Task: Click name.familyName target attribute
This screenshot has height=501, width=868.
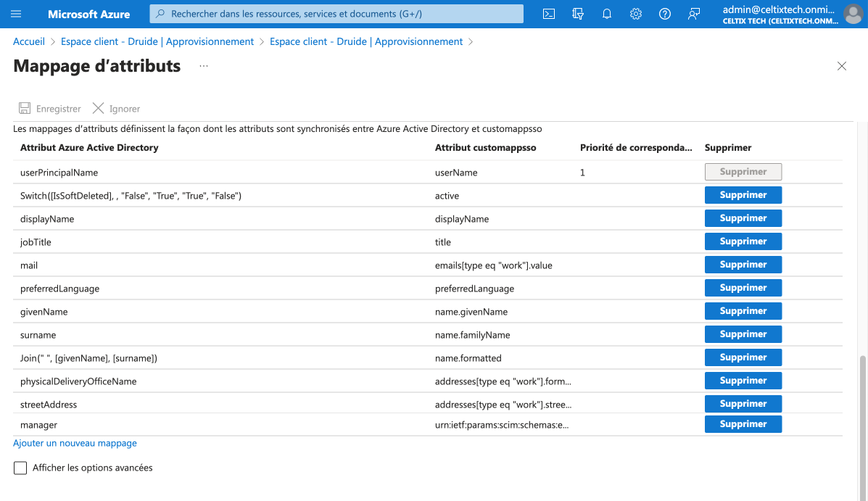Action: click(x=473, y=336)
